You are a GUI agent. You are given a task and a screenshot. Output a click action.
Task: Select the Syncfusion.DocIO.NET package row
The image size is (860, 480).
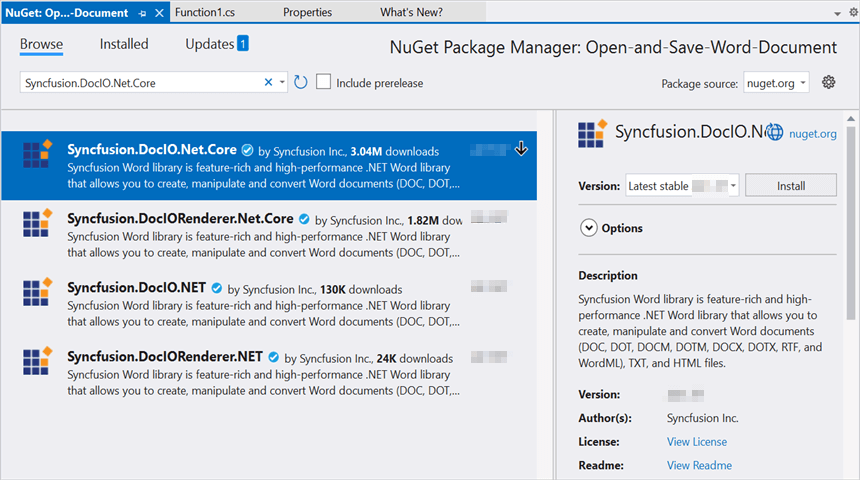click(x=269, y=304)
